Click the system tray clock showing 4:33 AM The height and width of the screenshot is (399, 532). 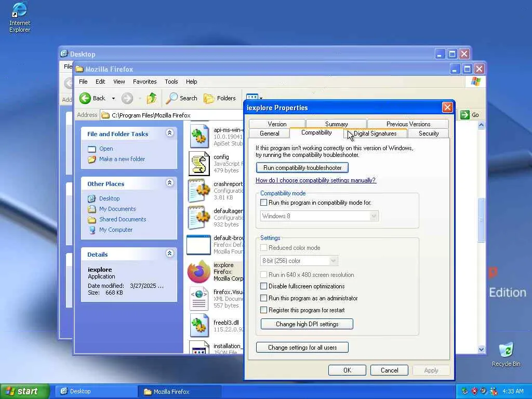(x=513, y=391)
